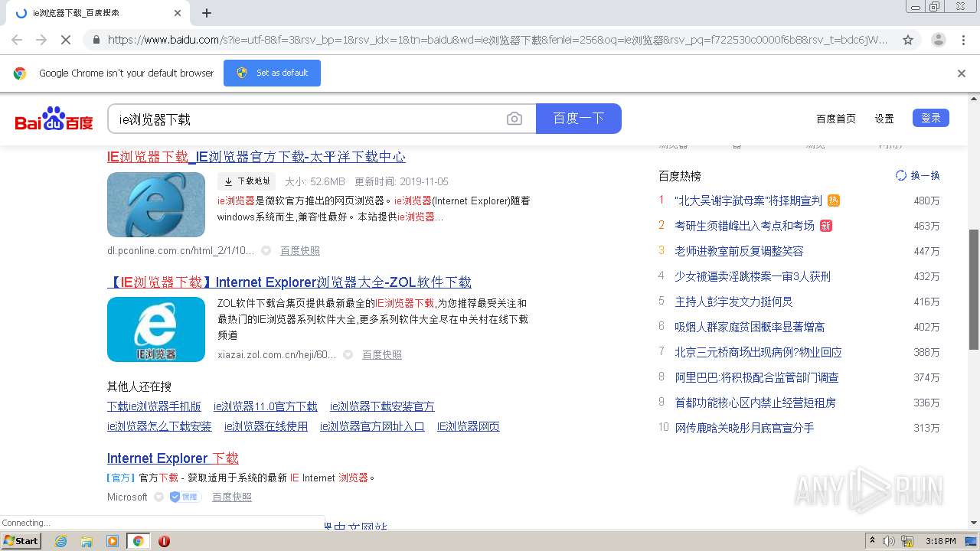This screenshot has height=551, width=980.
Task: Click the pconline IE logo thumbnail
Action: tap(156, 204)
